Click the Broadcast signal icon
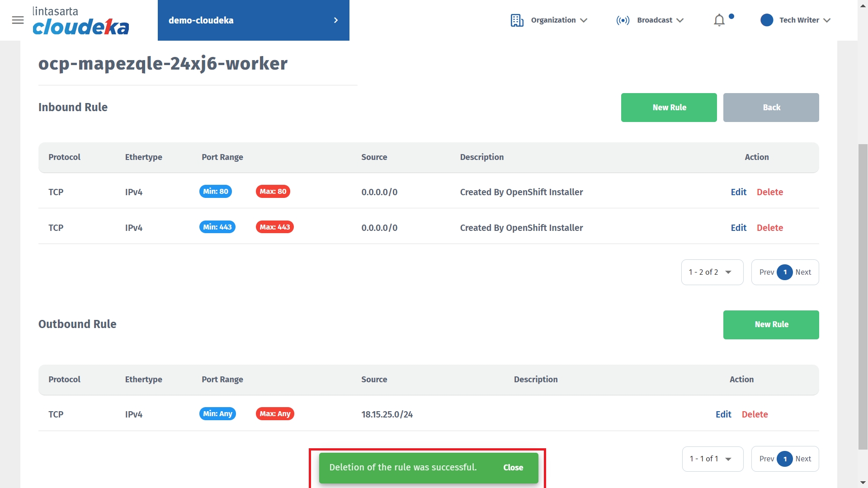 (623, 20)
